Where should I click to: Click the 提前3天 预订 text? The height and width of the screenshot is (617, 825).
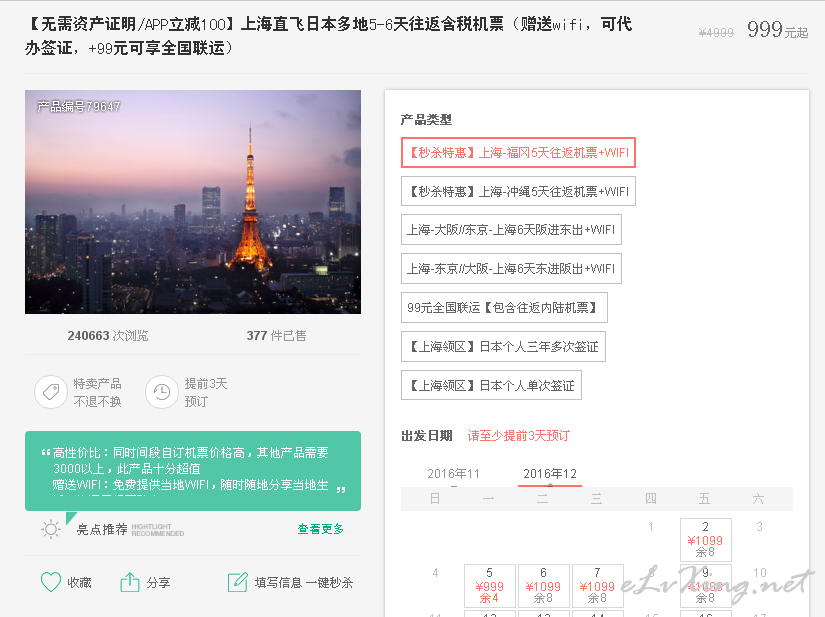coord(206,392)
